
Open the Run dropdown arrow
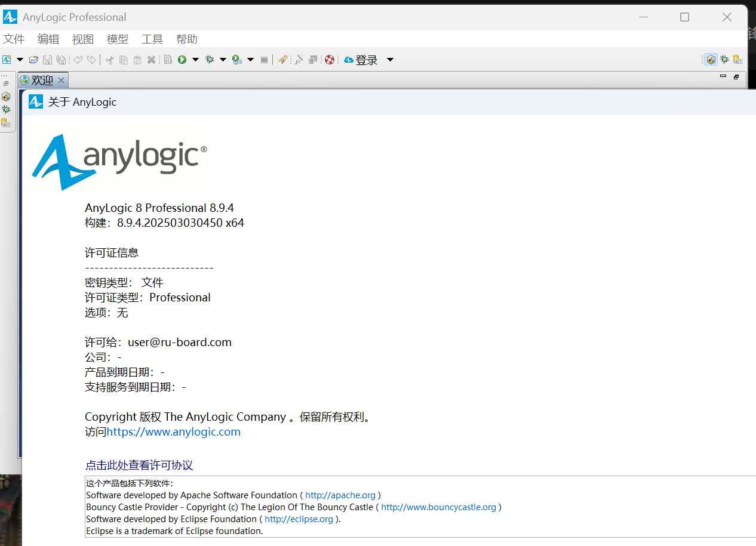[195, 60]
